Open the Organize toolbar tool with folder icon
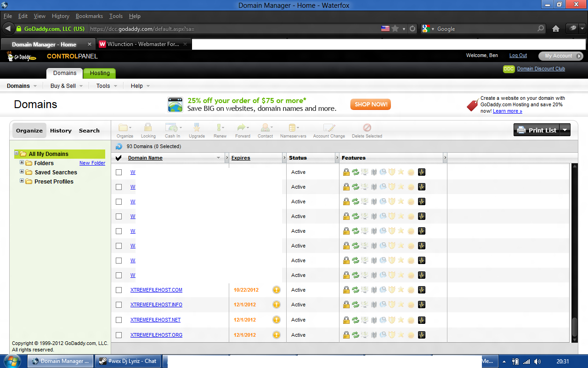 124,130
